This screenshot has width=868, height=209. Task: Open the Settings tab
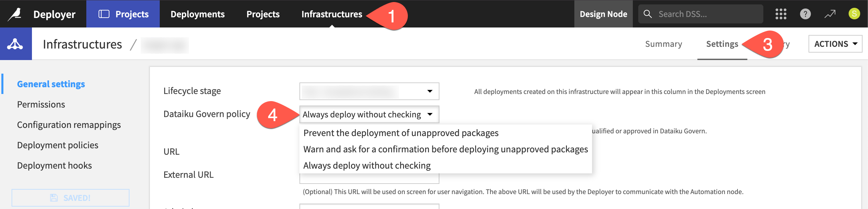722,44
